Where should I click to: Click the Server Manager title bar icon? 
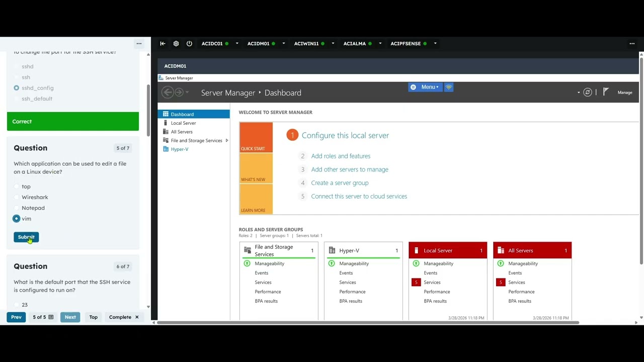coord(161,78)
